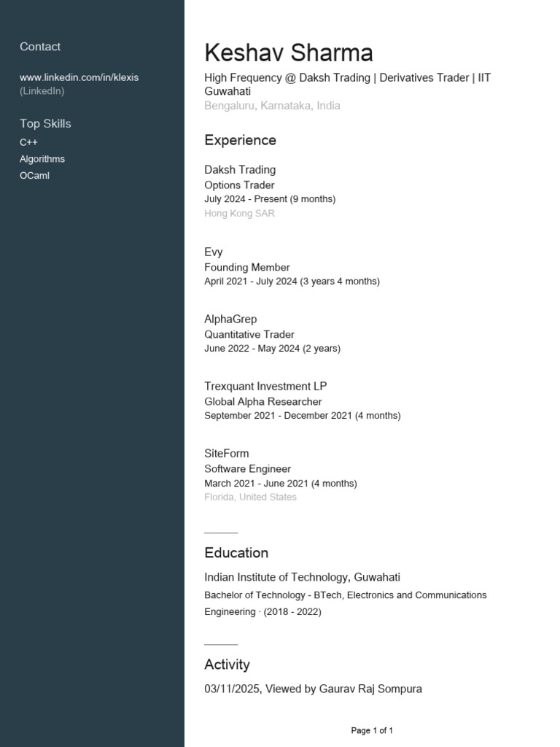Click the Quantitative Trader job title
560x747 pixels.
(x=249, y=335)
